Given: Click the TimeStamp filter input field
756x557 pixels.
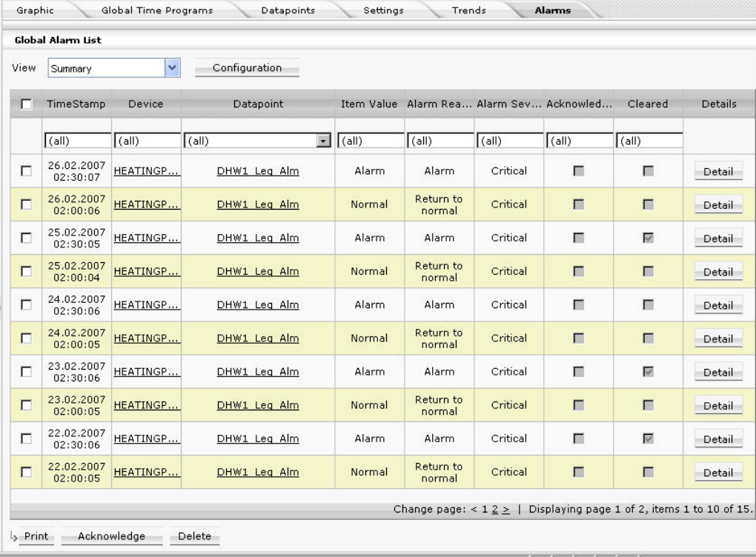Looking at the screenshot, I should tap(77, 140).
